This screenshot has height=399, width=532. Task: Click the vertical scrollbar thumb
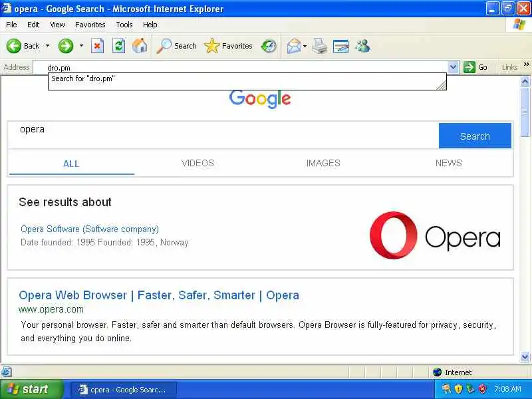coord(525,111)
